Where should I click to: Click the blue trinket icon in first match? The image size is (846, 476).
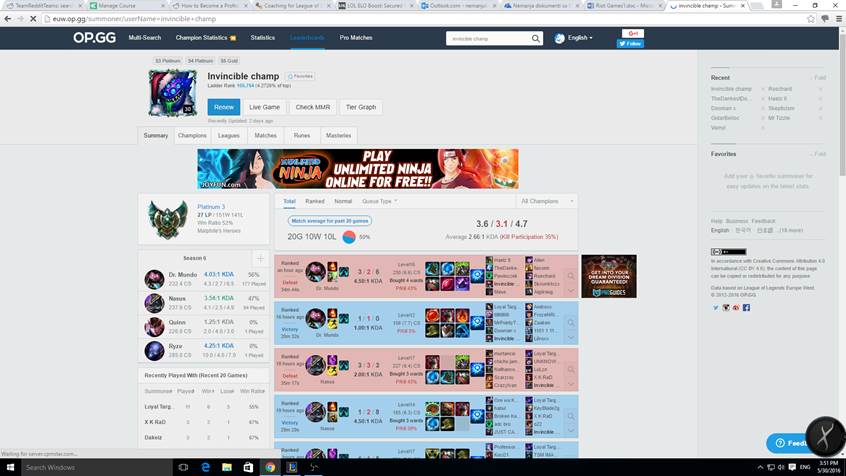tap(477, 276)
